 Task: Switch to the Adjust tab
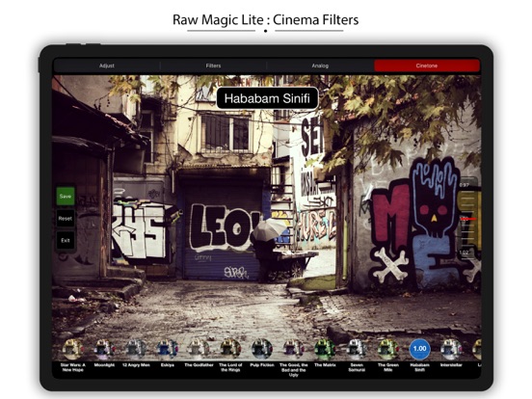[107, 66]
